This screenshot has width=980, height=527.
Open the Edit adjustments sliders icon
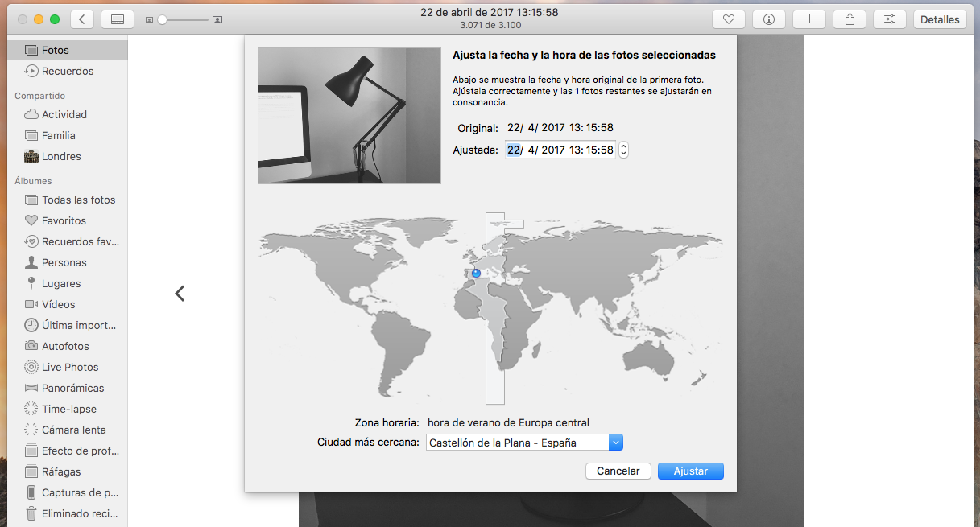click(890, 19)
